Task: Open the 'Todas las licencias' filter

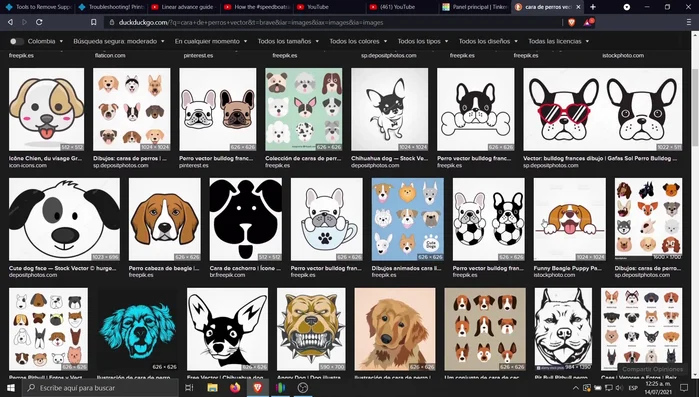Action: pyautogui.click(x=559, y=41)
